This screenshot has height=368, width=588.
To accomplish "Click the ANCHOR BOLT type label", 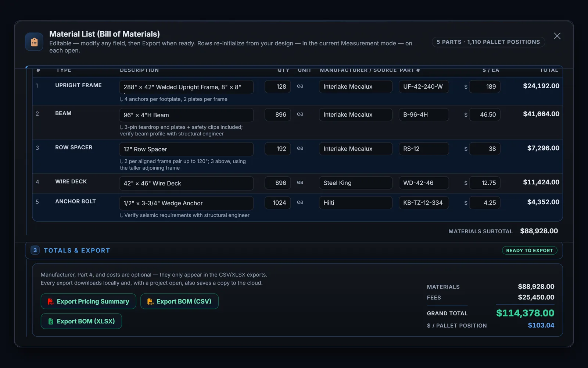I will 75,202.
